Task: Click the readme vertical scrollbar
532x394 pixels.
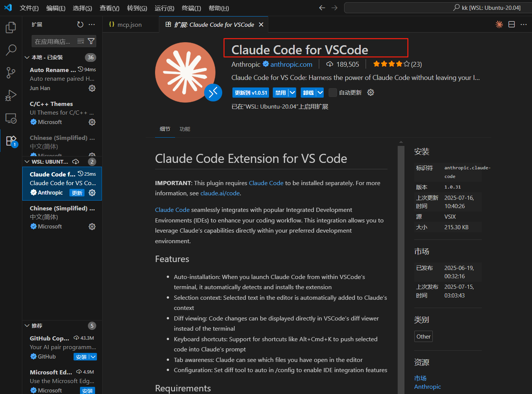Action: 401,270
